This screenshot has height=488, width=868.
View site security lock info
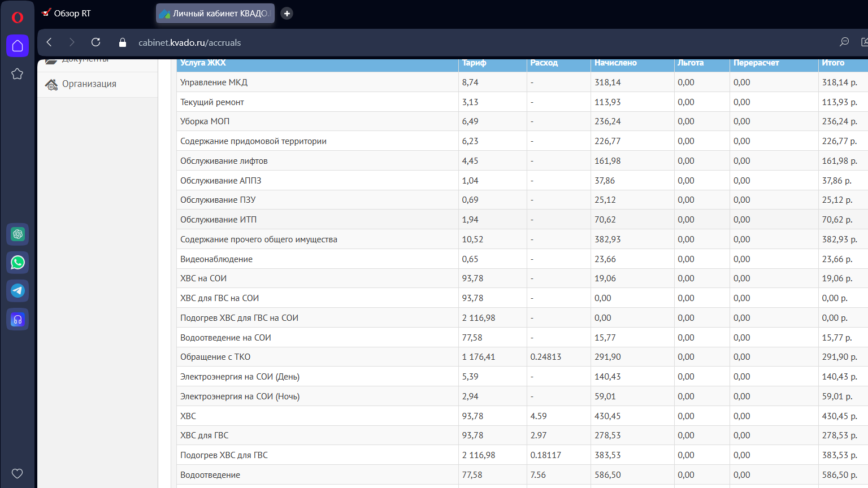(123, 42)
